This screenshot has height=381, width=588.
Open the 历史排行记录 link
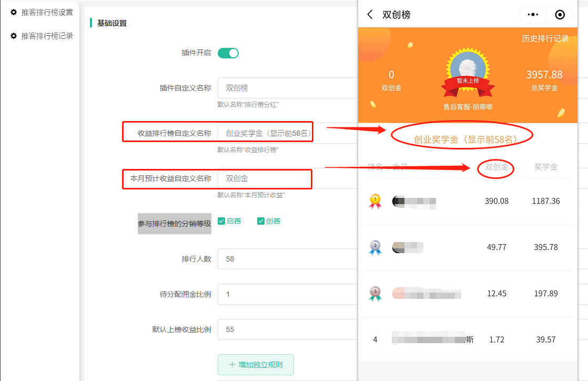(x=545, y=39)
